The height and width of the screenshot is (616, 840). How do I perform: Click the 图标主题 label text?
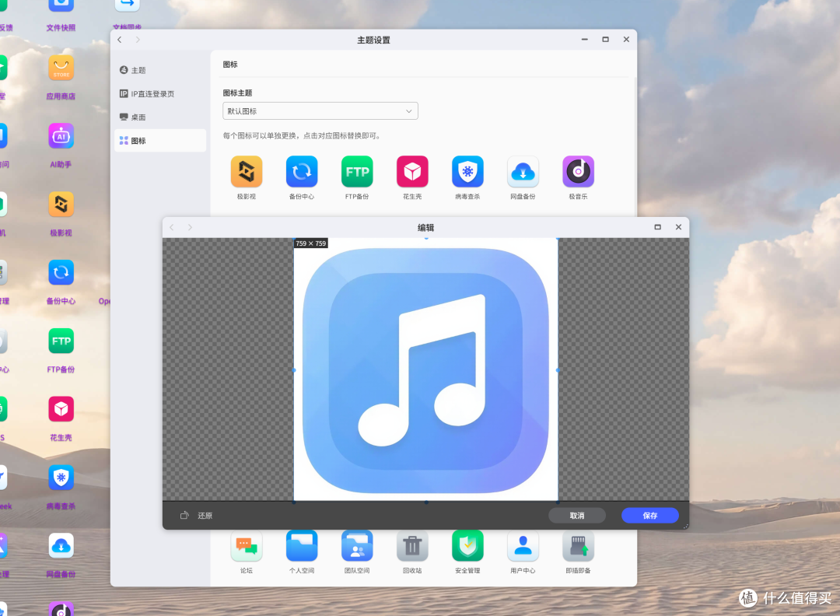coord(237,93)
